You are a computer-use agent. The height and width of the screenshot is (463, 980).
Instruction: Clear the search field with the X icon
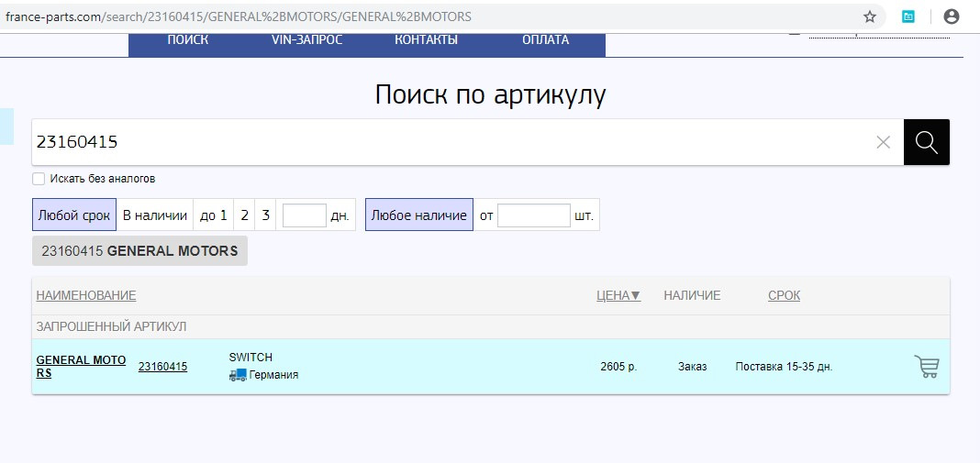[x=883, y=142]
